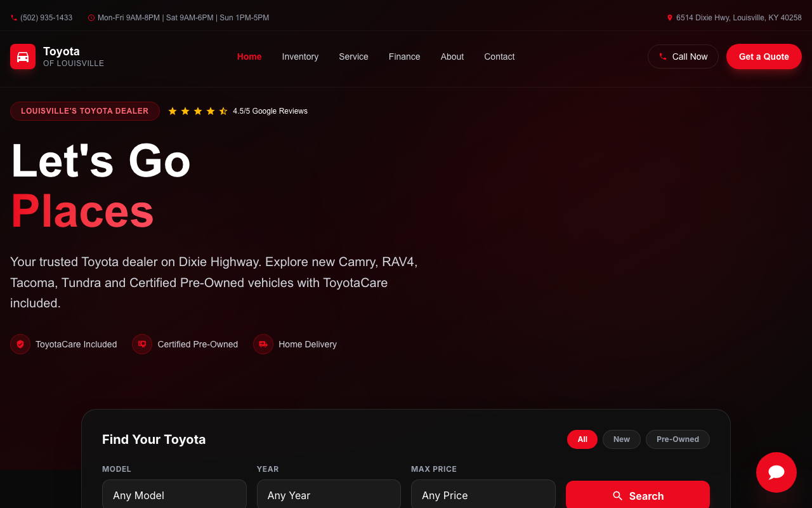The image size is (812, 508).
Task: Click the business hours text
Action: 183,18
